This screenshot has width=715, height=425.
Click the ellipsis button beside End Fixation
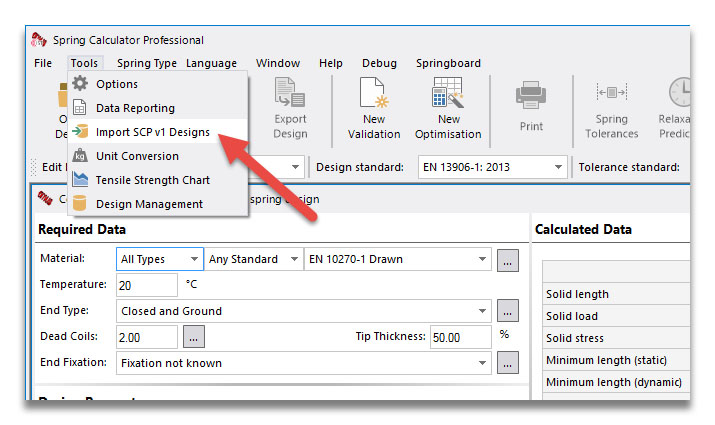[508, 363]
